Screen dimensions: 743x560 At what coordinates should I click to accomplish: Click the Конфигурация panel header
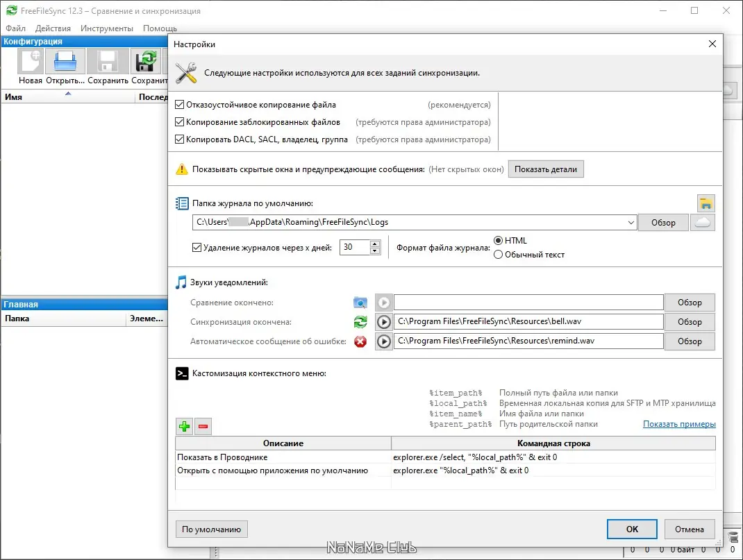coord(84,42)
